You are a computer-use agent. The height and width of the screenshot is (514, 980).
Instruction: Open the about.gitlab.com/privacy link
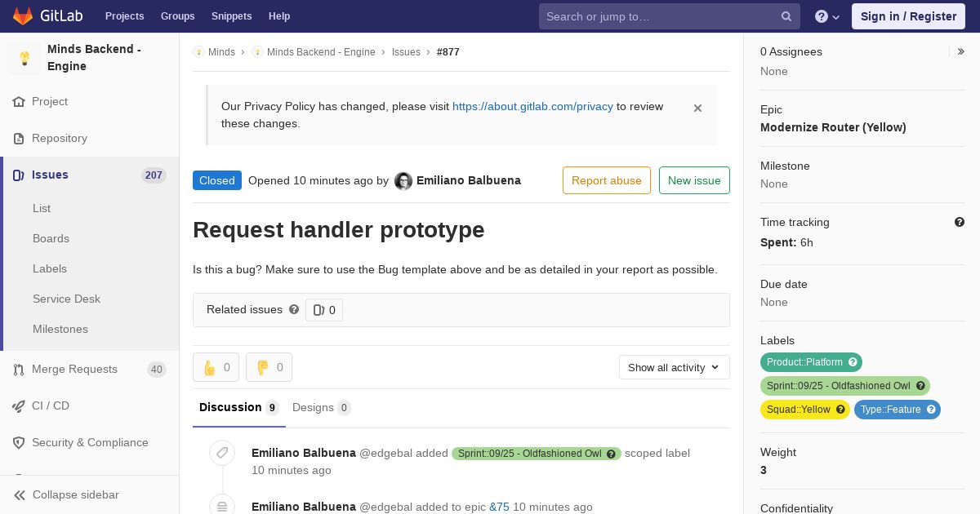pos(532,106)
